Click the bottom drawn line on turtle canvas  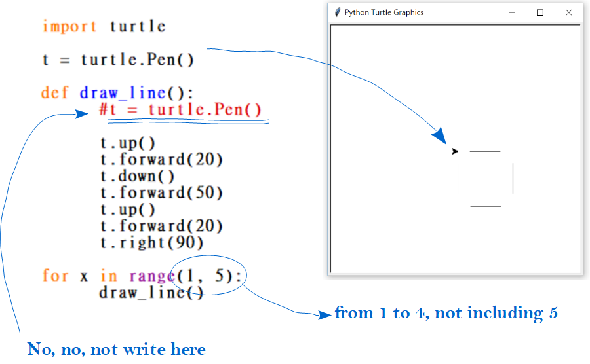click(485, 206)
